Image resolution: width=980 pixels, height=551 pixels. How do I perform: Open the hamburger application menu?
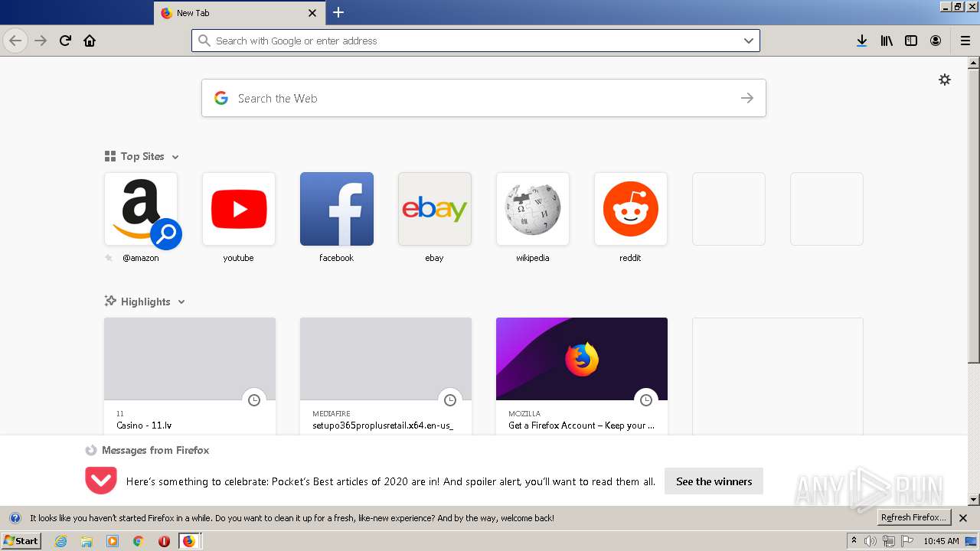pyautogui.click(x=965, y=41)
